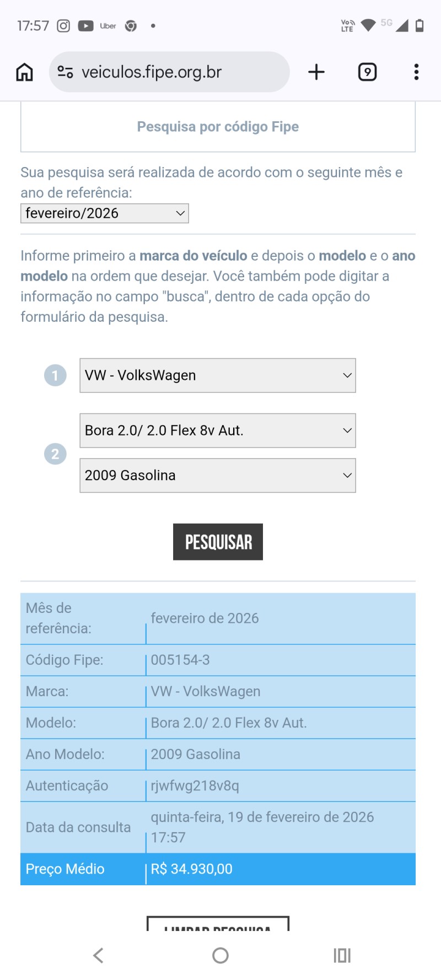
Task: Open Chrome's three-dot overflow menu
Action: [x=416, y=72]
